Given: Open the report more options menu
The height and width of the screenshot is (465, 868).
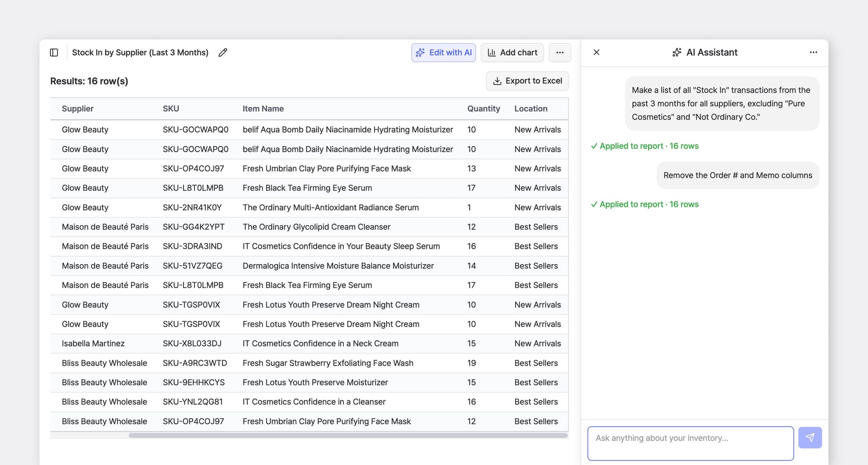Looking at the screenshot, I should click(x=560, y=52).
